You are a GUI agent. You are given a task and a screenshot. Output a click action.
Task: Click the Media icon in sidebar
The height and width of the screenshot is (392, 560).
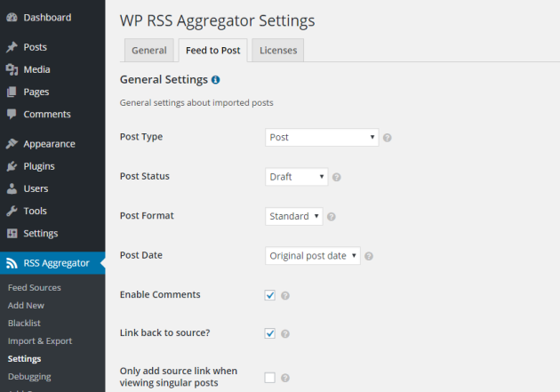[12, 69]
